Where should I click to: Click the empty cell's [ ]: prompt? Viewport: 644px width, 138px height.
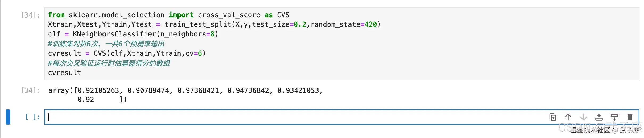(x=32, y=117)
